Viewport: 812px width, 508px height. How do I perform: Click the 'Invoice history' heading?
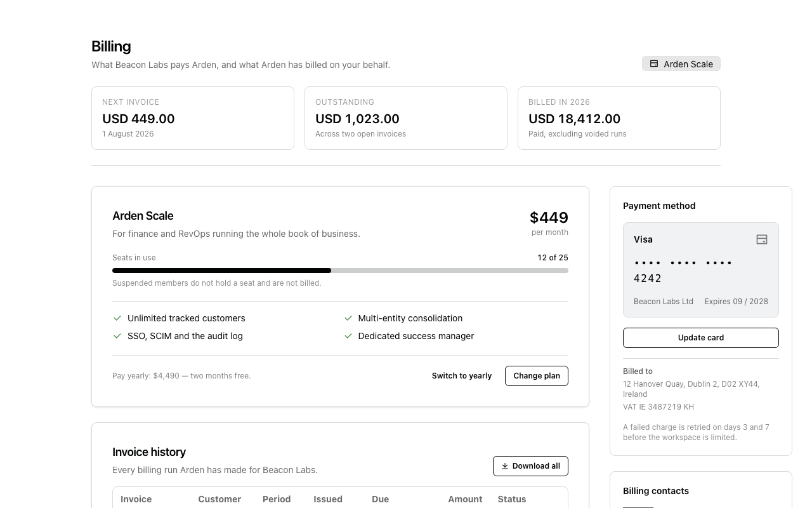[149, 452]
